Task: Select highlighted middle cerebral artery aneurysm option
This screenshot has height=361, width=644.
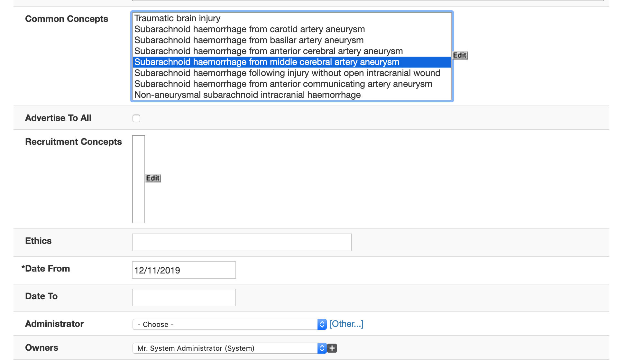Action: pos(267,62)
